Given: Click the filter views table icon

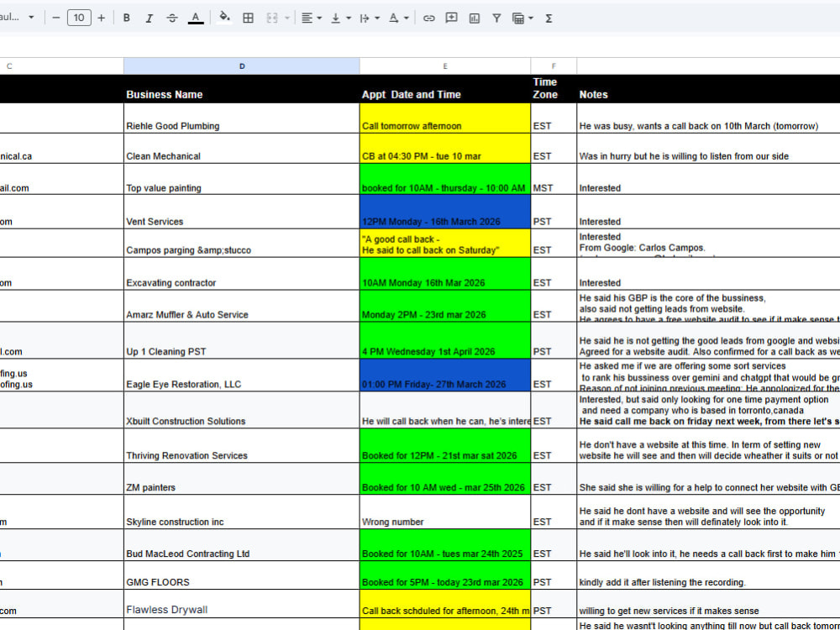Looking at the screenshot, I should 518,18.
